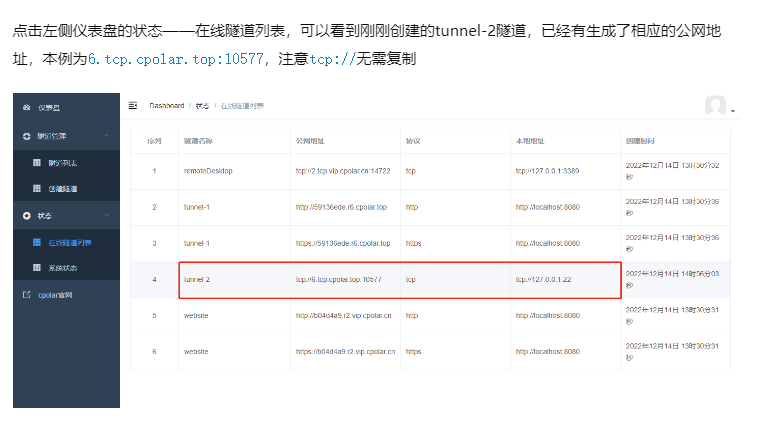
Task: Collapse the 状态 sidebar section chevron
Action: [107, 215]
